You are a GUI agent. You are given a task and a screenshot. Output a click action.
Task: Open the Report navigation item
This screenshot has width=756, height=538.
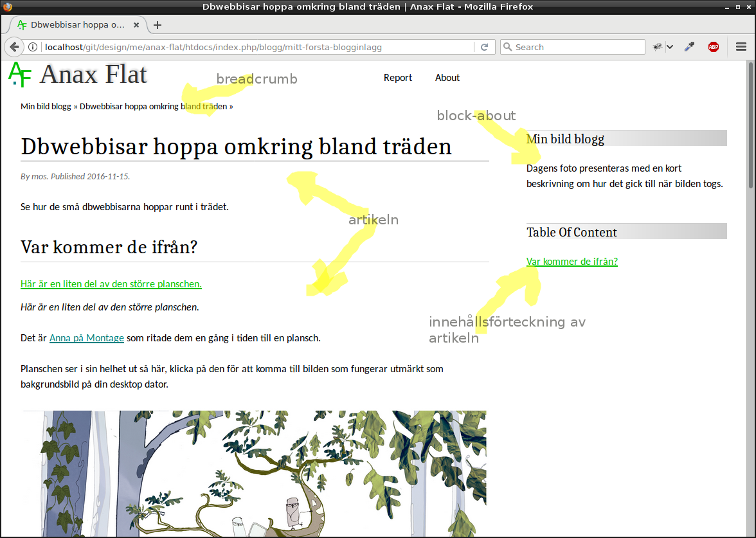pos(398,78)
